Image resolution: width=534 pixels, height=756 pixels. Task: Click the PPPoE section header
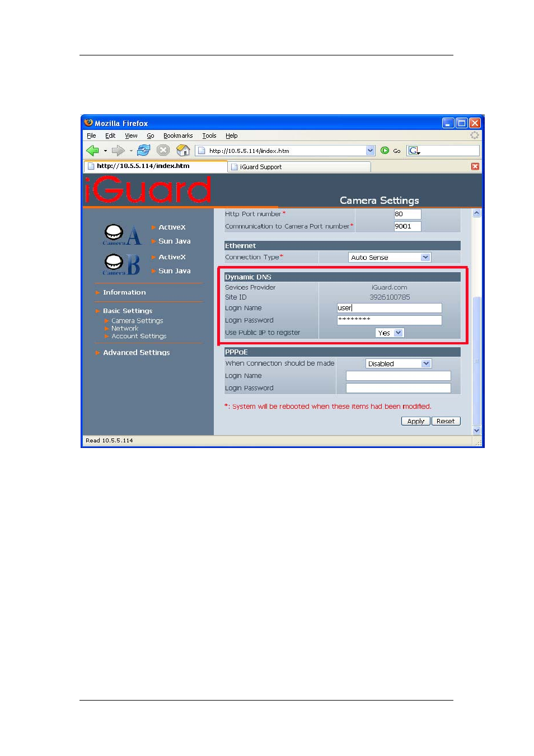342,352
